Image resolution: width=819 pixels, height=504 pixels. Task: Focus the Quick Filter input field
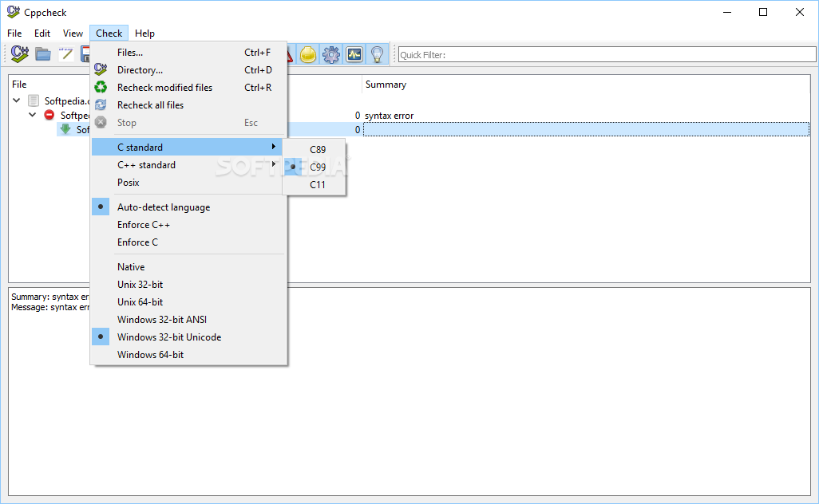point(607,55)
